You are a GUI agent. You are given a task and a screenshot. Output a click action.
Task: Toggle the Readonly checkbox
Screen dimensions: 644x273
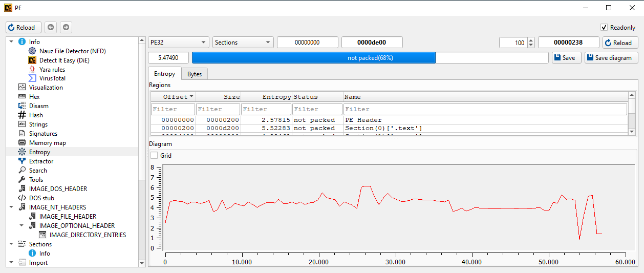[604, 28]
